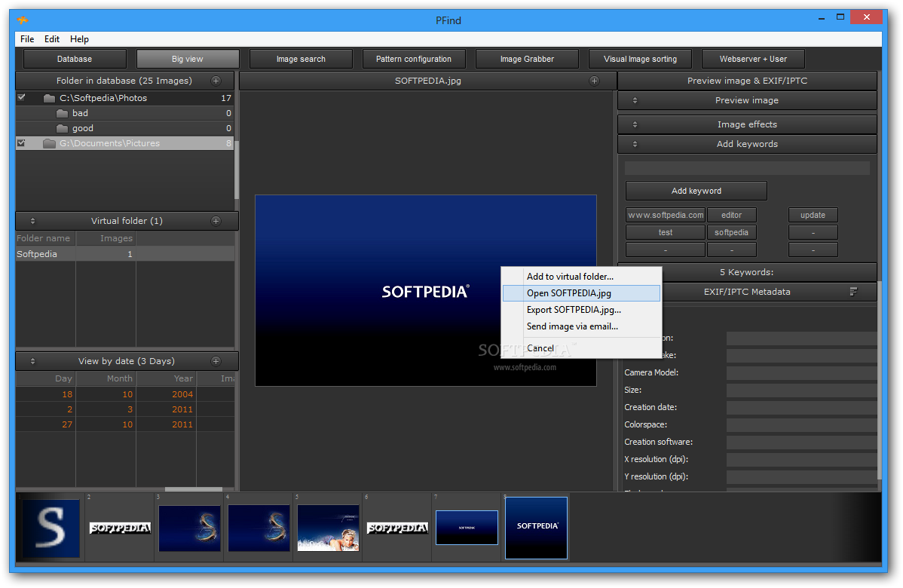Open the Image Grabber tab
The height and width of the screenshot is (588, 903).
pyautogui.click(x=527, y=59)
